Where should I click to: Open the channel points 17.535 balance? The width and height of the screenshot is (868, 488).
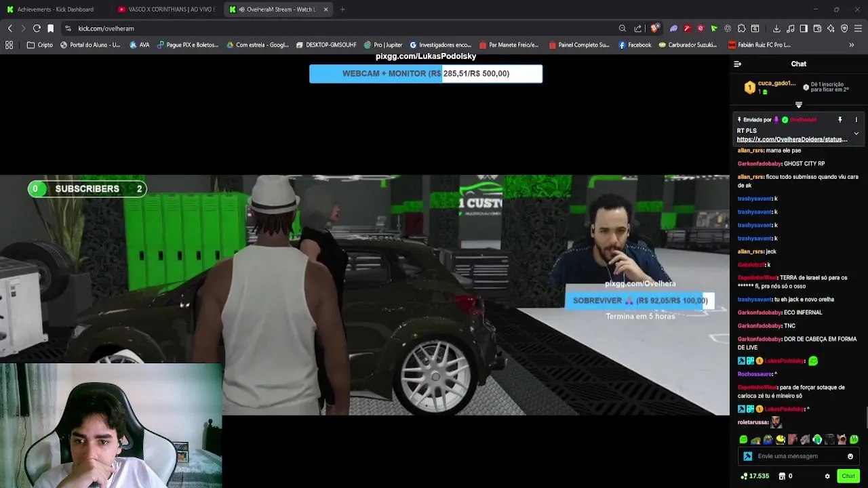point(754,476)
